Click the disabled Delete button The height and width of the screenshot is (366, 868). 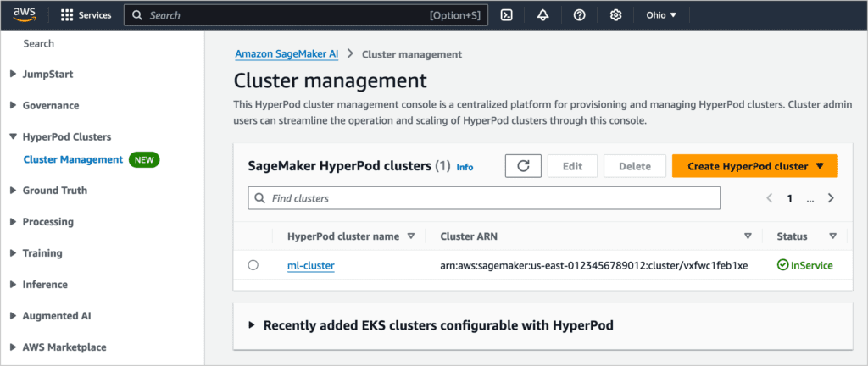(634, 166)
